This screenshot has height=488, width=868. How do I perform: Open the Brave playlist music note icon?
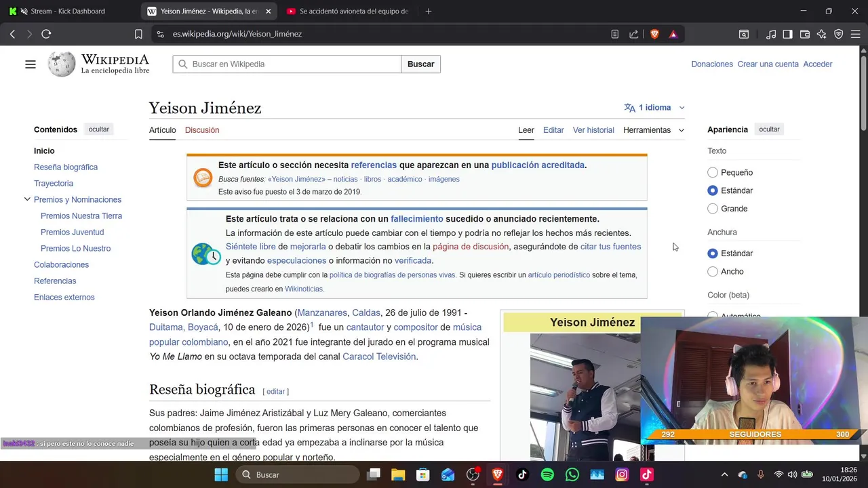[771, 34]
